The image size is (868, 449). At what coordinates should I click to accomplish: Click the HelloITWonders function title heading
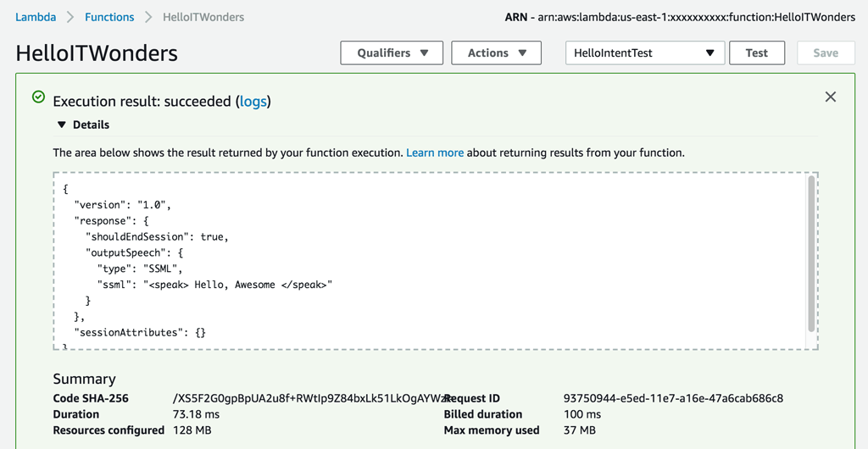point(97,53)
